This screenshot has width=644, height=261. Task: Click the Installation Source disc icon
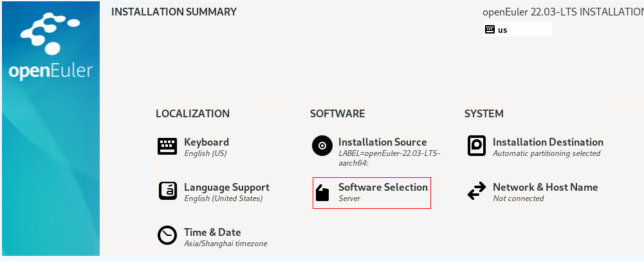[322, 146]
